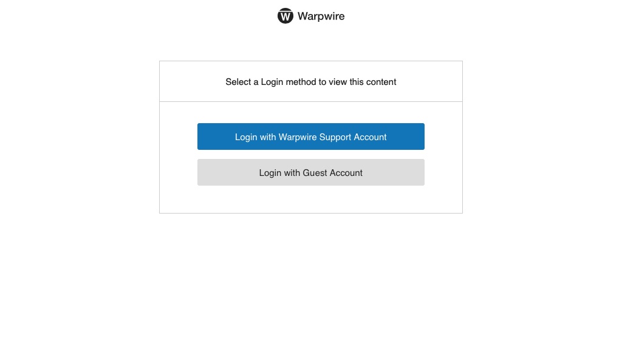This screenshot has width=622, height=364.
Task: Click the word 'Login' in the panel heading
Action: click(x=272, y=82)
